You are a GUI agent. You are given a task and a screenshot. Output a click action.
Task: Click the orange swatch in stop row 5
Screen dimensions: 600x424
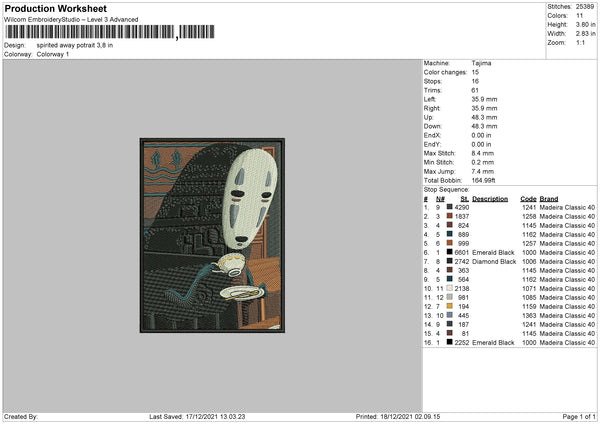coord(450,243)
